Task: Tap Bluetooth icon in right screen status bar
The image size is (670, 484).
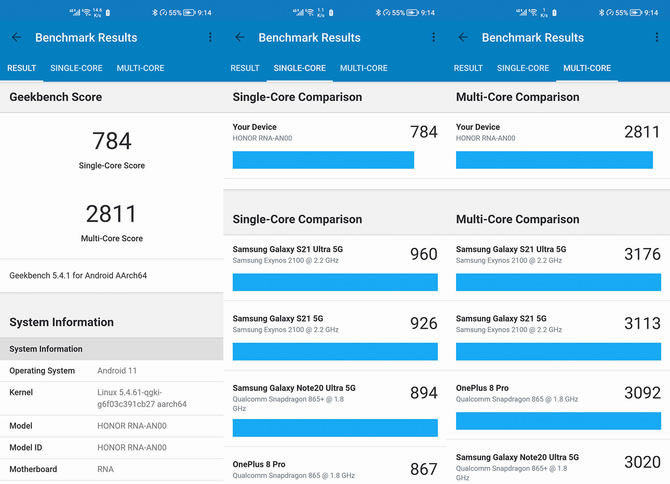Action: click(601, 13)
